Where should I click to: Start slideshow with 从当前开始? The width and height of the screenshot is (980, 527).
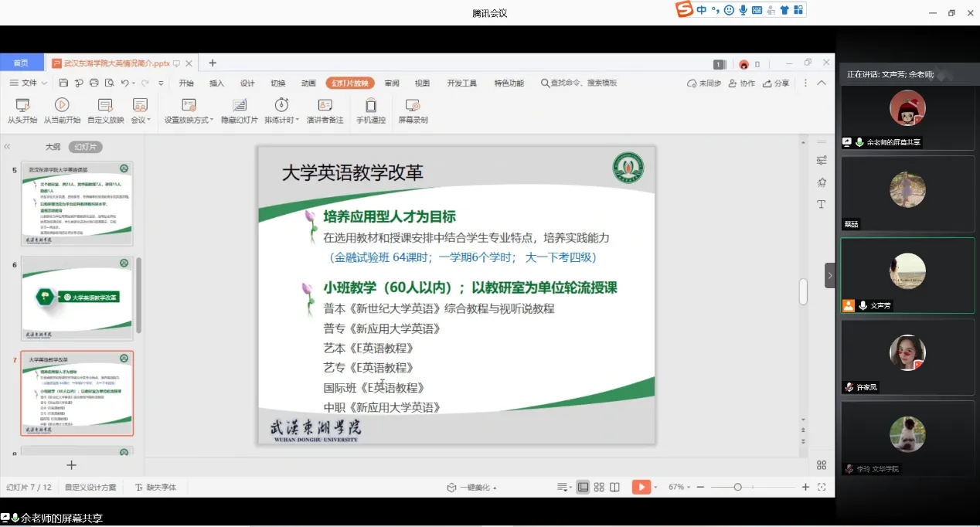coord(62,105)
